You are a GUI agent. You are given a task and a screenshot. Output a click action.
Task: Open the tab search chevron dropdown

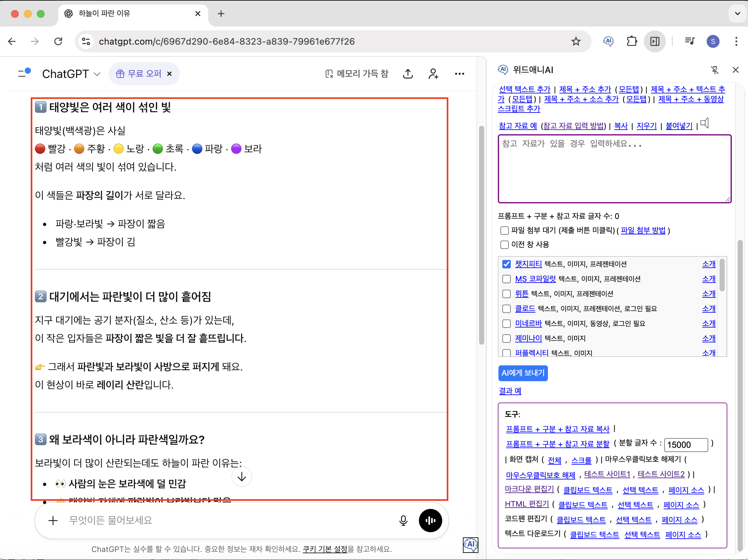(737, 14)
